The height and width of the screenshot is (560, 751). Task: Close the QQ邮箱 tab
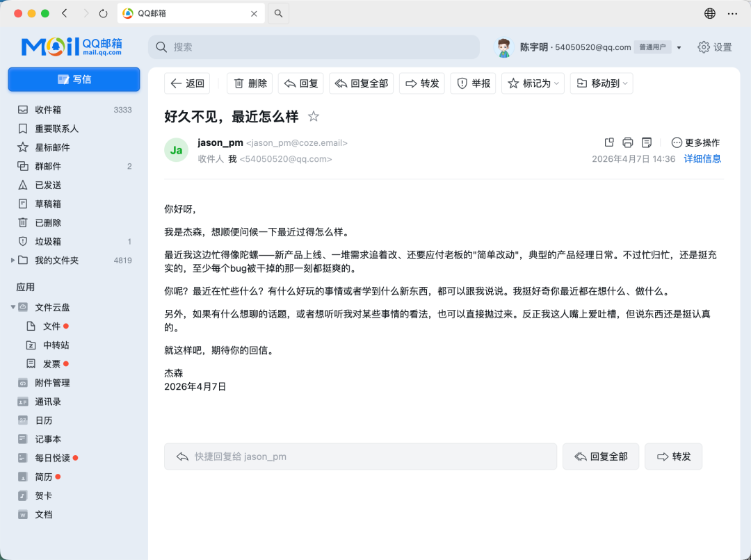pyautogui.click(x=254, y=14)
